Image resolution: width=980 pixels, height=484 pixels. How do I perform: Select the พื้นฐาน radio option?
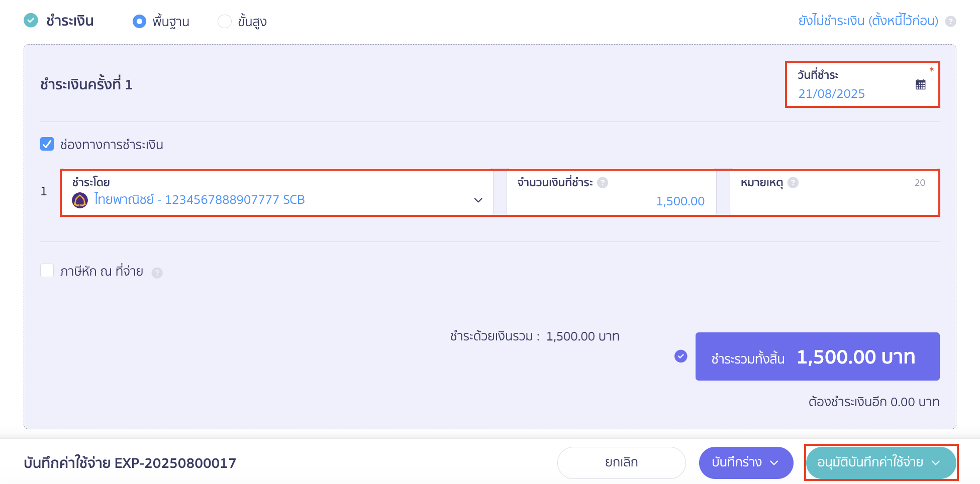[x=139, y=22]
